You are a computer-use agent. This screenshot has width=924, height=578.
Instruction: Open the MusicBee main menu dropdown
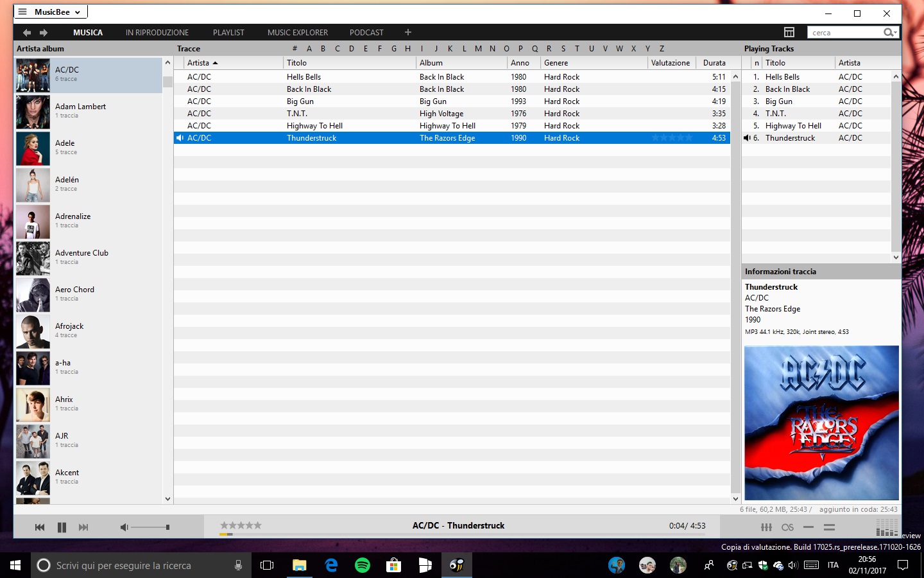pyautogui.click(x=50, y=12)
